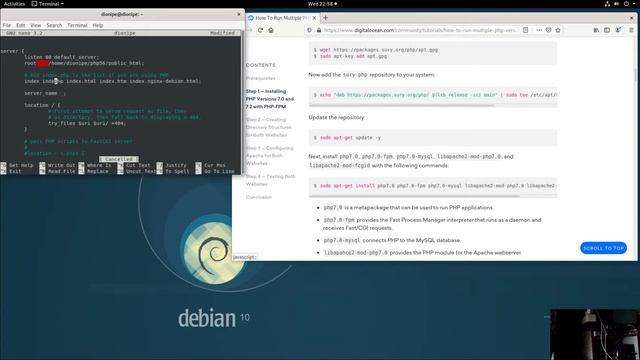Jump to Conclusion in contents sidebar
This screenshot has width=640, height=360.
(259, 197)
